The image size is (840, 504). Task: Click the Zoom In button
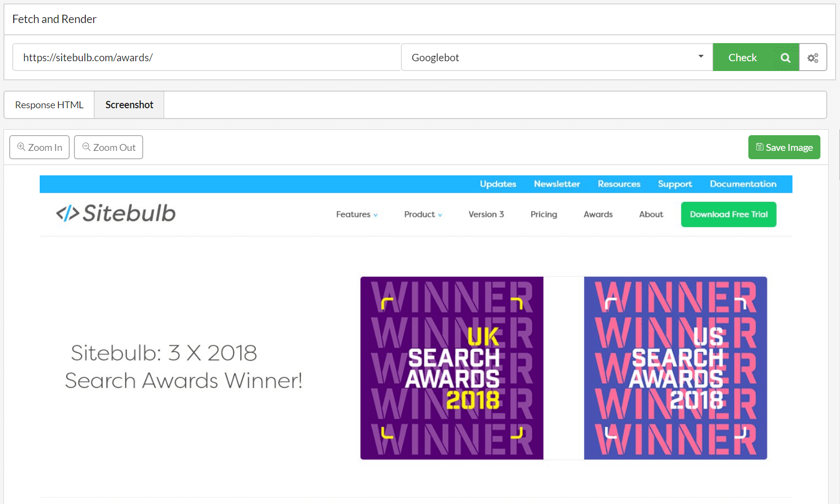(39, 147)
